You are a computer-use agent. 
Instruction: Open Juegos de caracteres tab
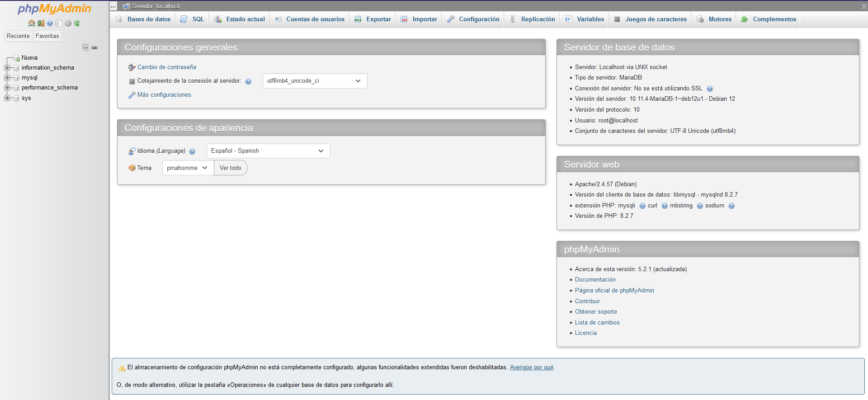[650, 19]
